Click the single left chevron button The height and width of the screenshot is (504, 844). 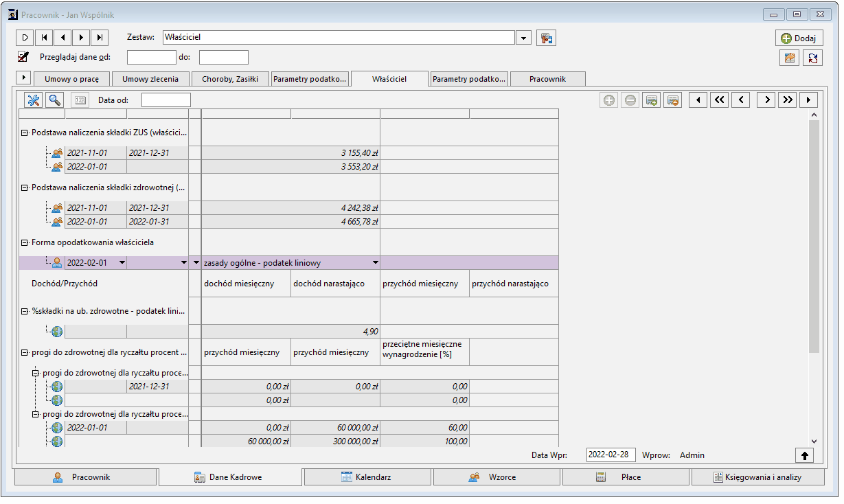point(740,100)
